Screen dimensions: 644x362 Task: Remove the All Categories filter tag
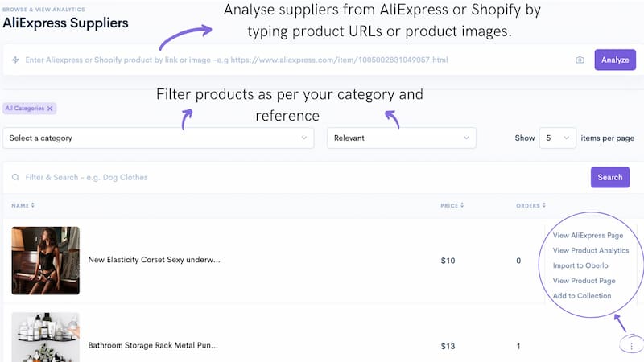pos(50,108)
